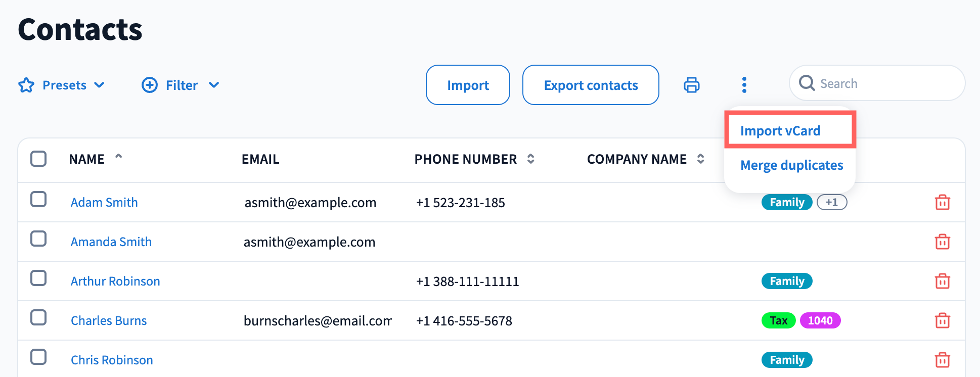
Task: Open the three-dot more options menu
Action: 744,85
